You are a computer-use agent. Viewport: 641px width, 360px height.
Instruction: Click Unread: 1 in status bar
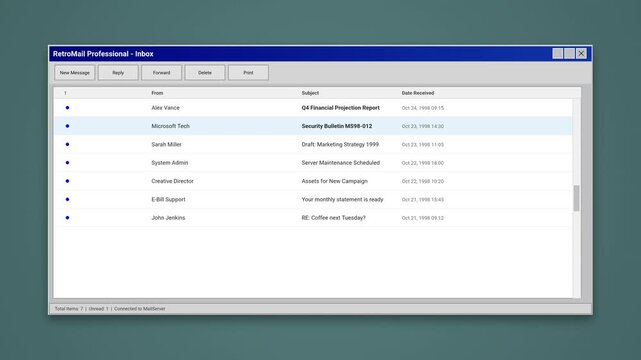[99, 309]
